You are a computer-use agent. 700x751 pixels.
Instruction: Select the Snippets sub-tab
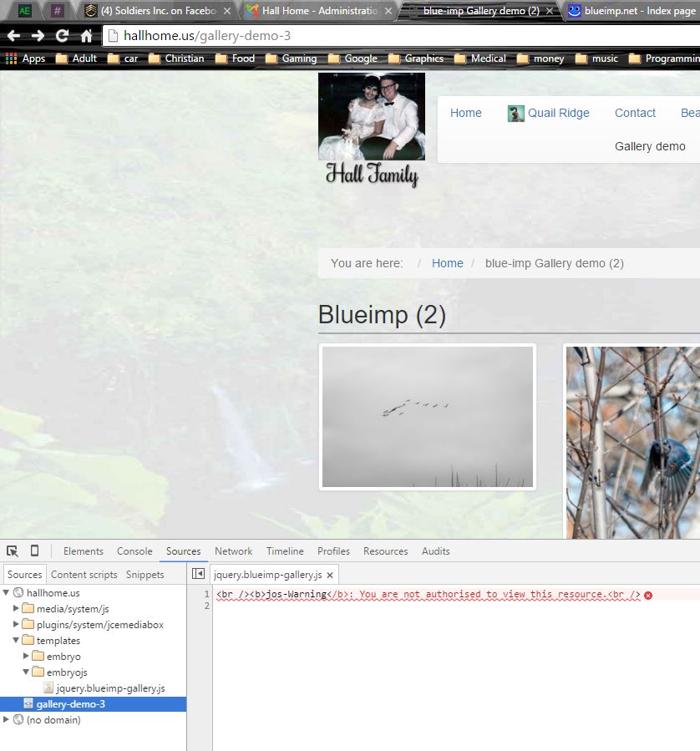145,574
